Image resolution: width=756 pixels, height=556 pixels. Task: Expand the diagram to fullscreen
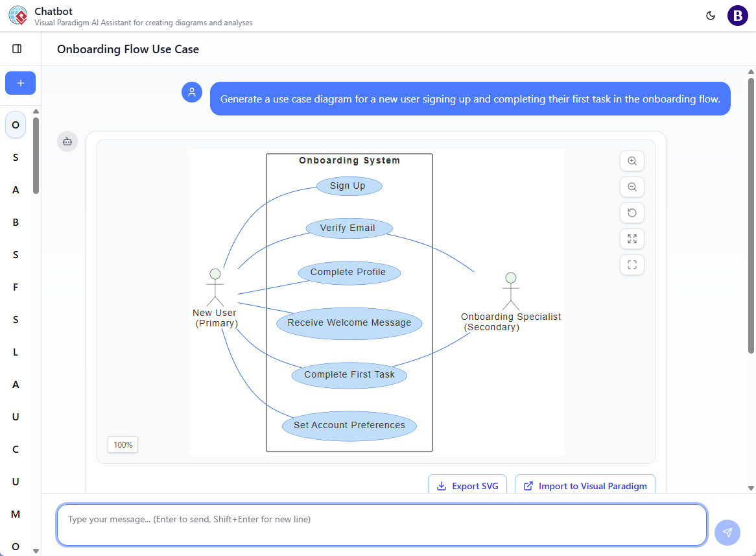tap(632, 239)
